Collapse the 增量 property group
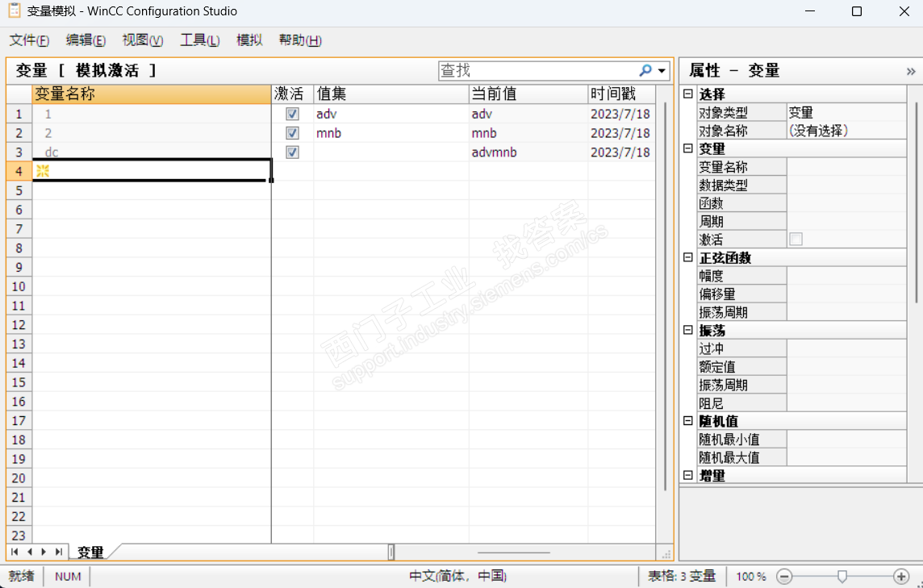Screen dimensions: 923x588 [x=687, y=475]
